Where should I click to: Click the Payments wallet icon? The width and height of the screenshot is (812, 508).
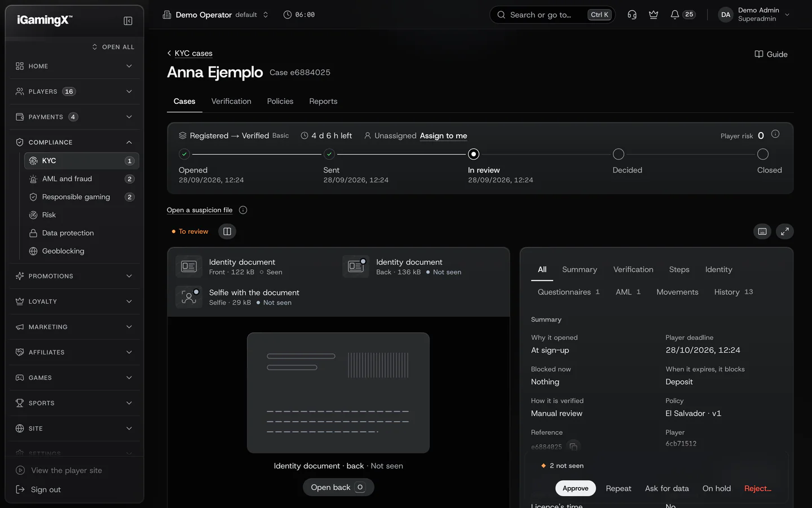20,117
